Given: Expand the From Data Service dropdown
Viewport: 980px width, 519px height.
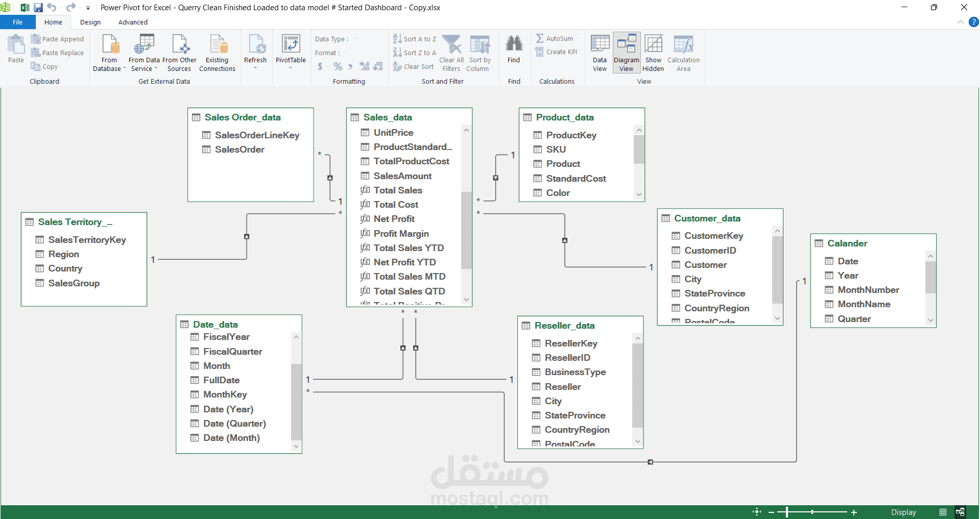Looking at the screenshot, I should (x=156, y=68).
